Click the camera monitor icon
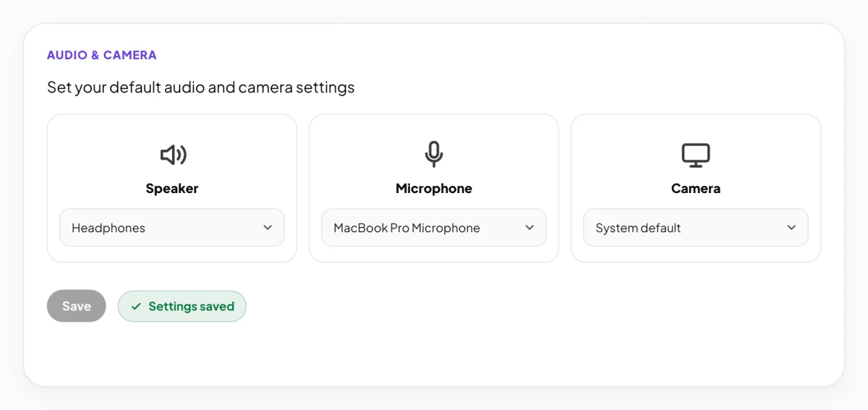This screenshot has height=410, width=868. (696, 155)
